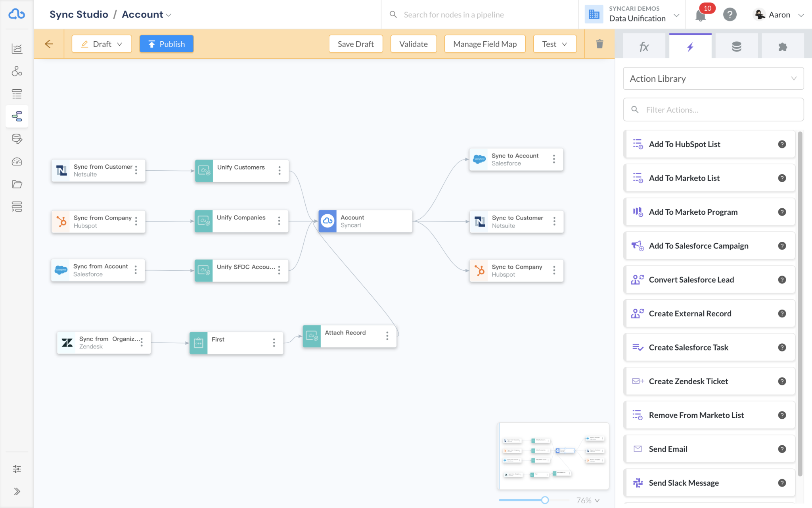
Task: Adjust the canvas zoom slider
Action: pyautogui.click(x=545, y=500)
